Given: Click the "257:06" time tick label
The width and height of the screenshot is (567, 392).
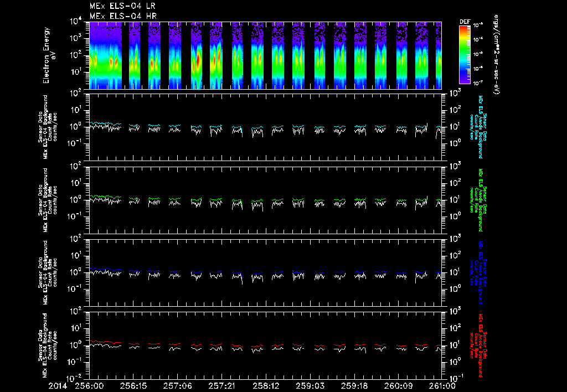Looking at the screenshot, I should pos(178,386).
